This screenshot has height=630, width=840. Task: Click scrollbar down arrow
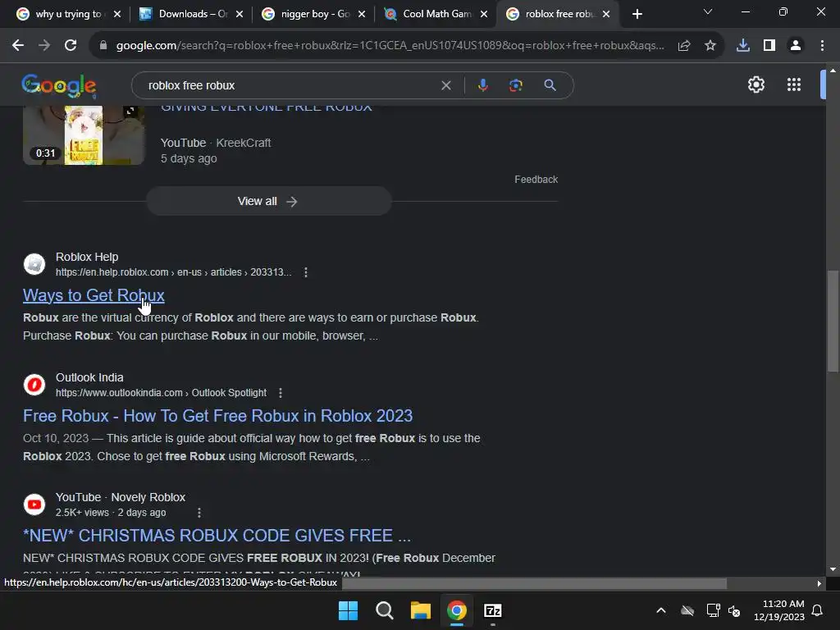pos(833,569)
